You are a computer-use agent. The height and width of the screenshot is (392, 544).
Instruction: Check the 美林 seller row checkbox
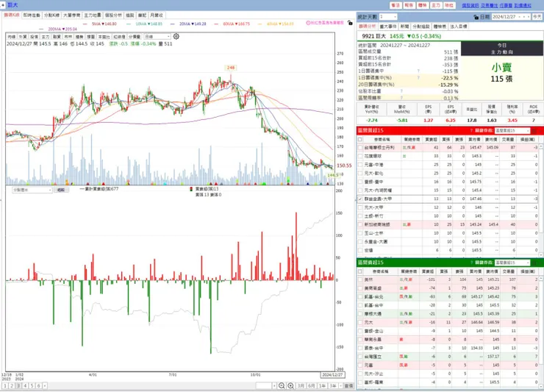360,279
